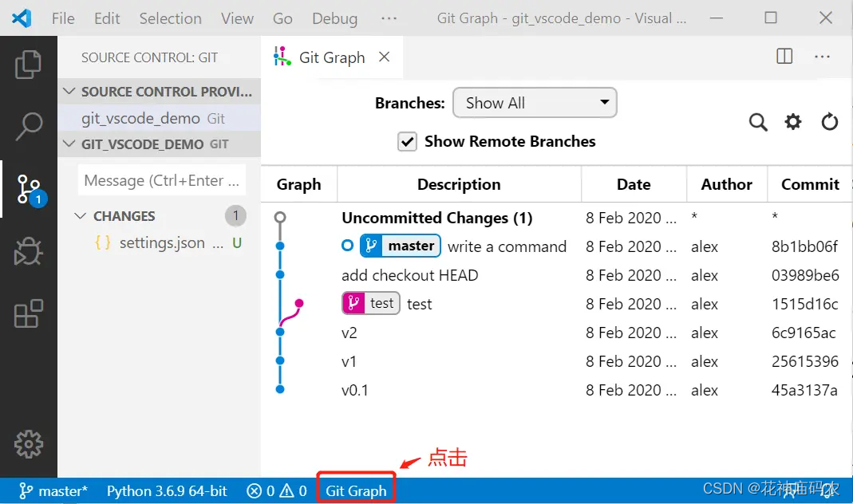Click the uncommitted changes graph node

click(x=280, y=218)
